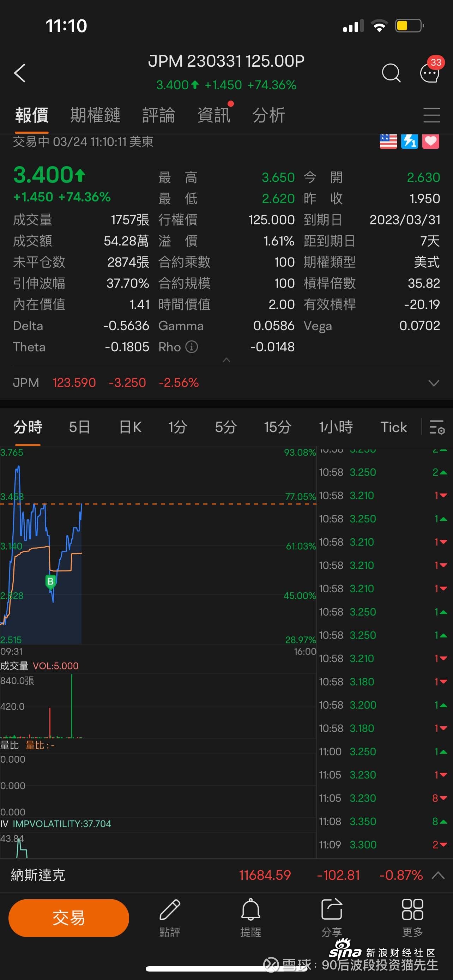Tap the JPM 230331 125.00P title

pos(226,61)
